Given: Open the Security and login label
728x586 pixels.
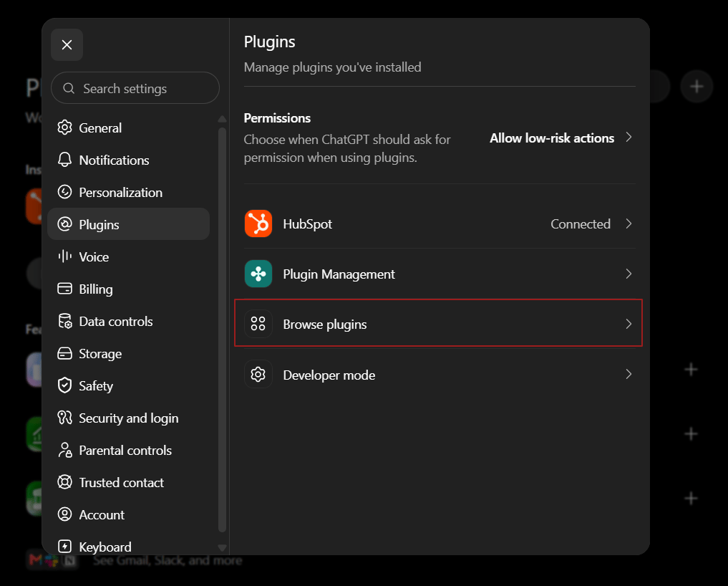Looking at the screenshot, I should (x=129, y=418).
